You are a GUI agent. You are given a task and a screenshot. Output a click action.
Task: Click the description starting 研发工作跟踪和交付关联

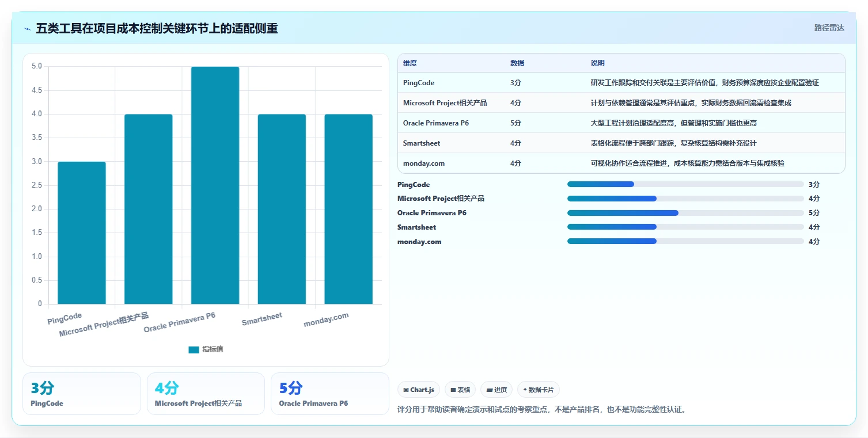705,83
